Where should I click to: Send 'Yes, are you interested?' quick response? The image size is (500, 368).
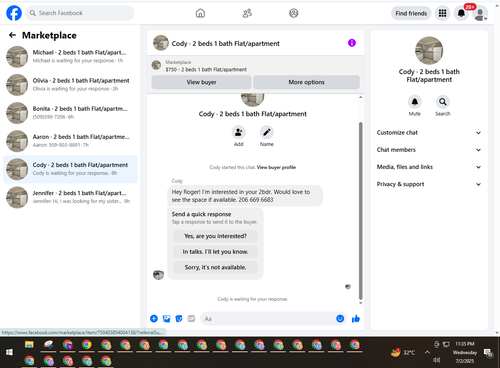[x=215, y=236]
